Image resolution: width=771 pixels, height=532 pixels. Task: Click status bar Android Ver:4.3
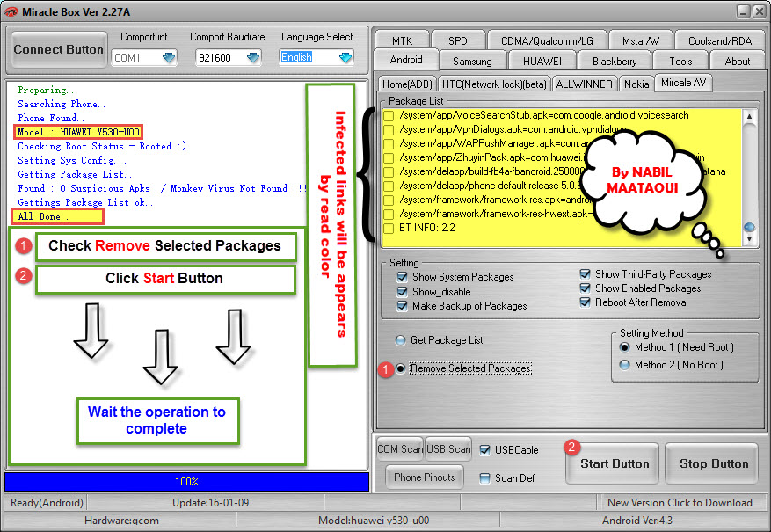click(x=636, y=521)
